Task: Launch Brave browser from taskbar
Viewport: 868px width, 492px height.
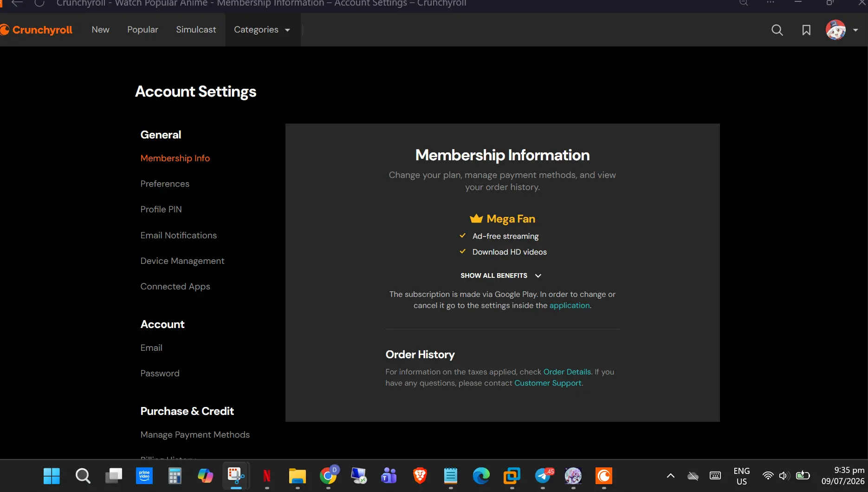Action: point(420,476)
